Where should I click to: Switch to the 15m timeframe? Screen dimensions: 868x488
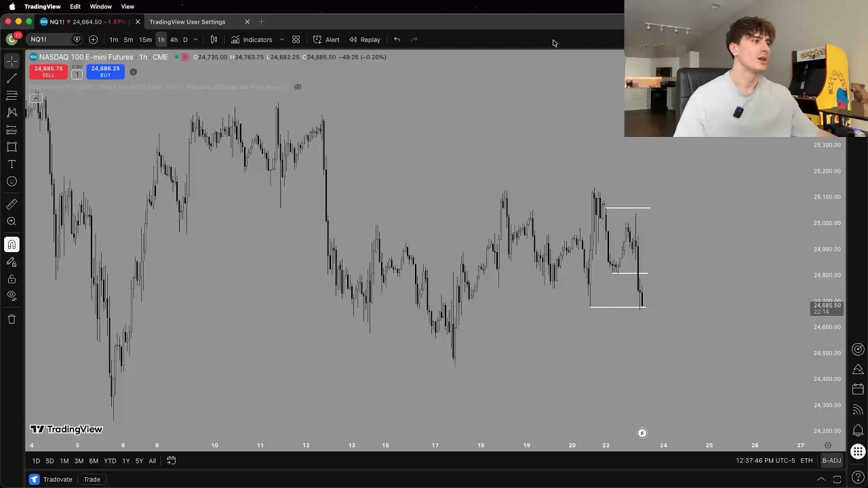point(145,39)
